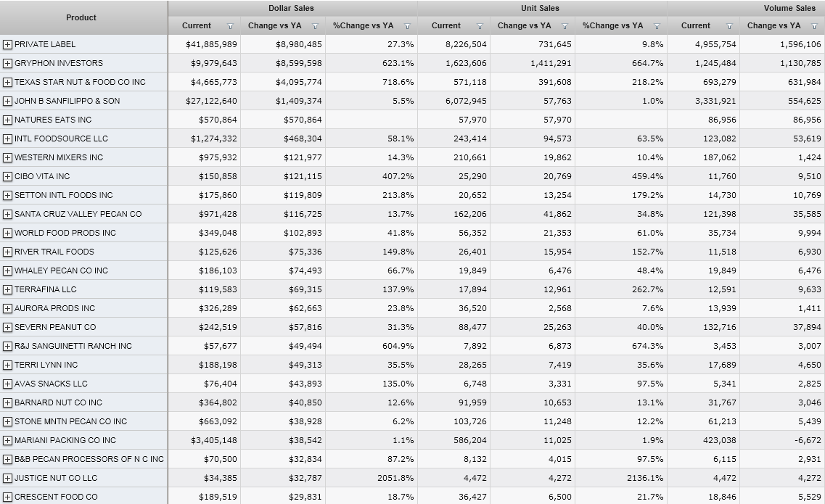This screenshot has width=825, height=504.
Task: Open filter on Volume Sales Current column
Action: point(729,26)
